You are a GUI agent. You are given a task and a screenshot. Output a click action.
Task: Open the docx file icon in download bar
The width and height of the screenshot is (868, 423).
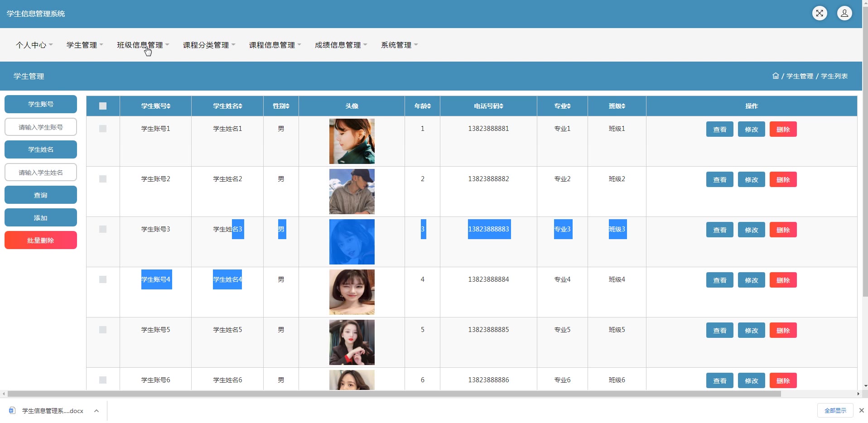12,410
